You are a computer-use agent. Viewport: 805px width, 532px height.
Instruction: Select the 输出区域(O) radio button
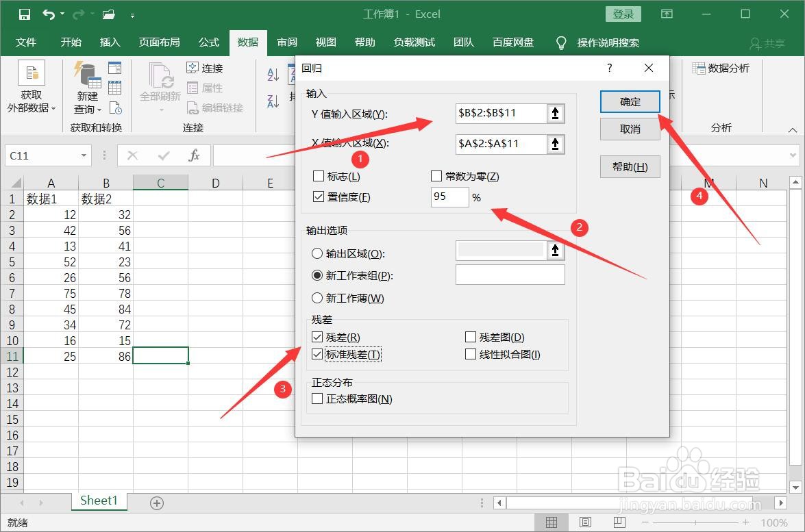click(317, 253)
